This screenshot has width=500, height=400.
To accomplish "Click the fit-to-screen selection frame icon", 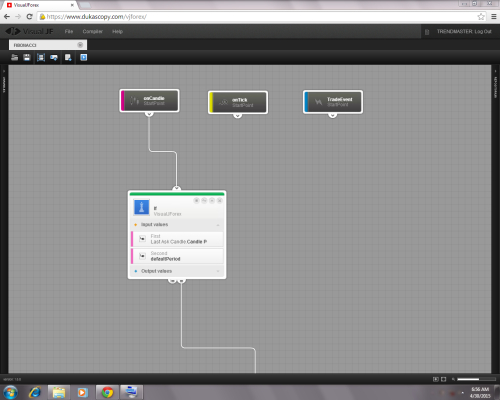I will coord(41,57).
